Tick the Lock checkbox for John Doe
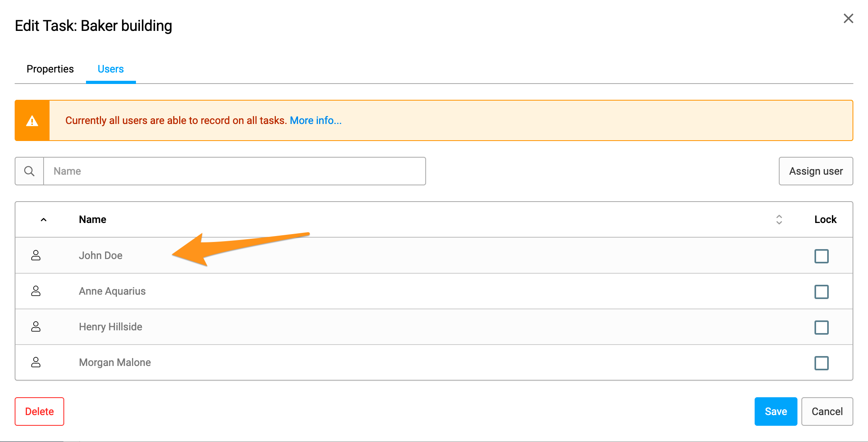 coord(821,256)
